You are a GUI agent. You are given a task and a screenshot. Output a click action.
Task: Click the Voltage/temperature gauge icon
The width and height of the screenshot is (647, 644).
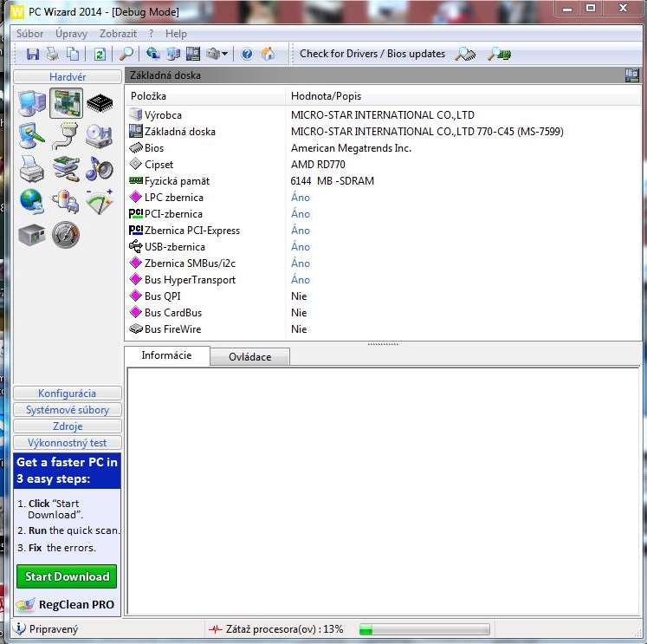click(x=100, y=201)
